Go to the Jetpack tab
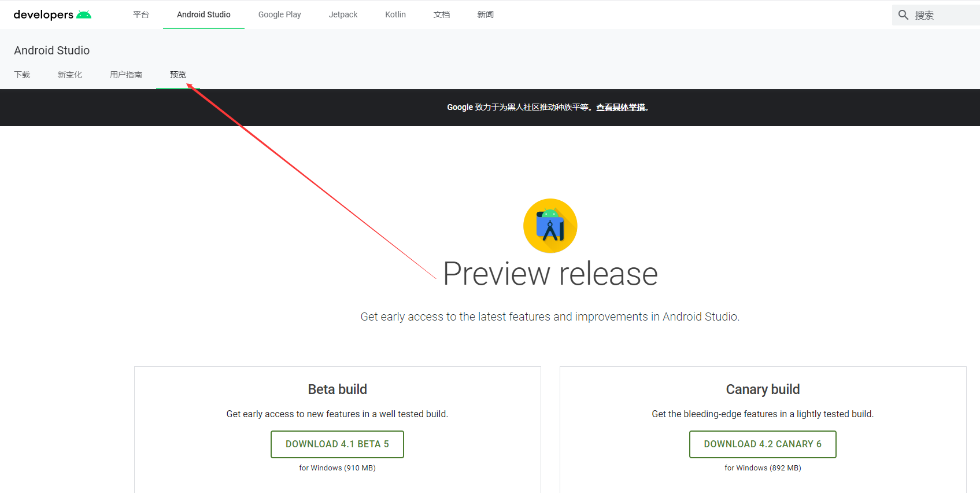The image size is (980, 493). point(343,14)
